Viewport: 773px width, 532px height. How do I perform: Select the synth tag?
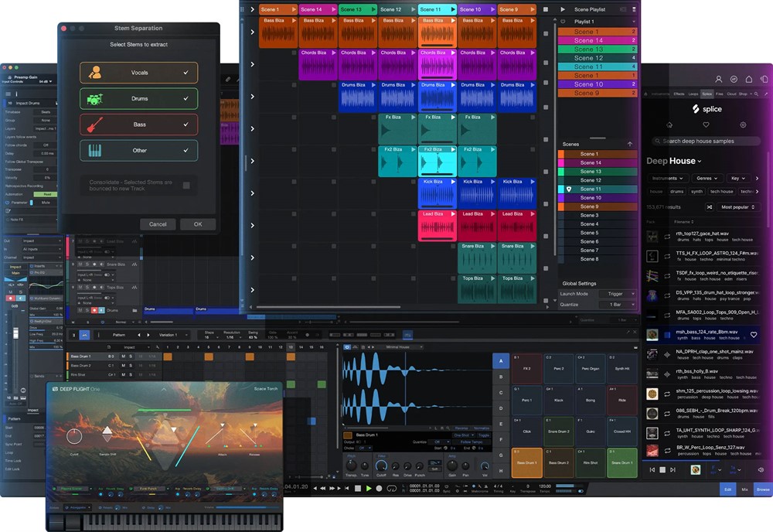[x=697, y=191]
